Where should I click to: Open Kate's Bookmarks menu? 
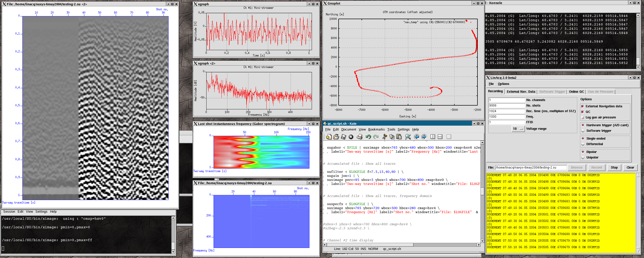(376, 130)
